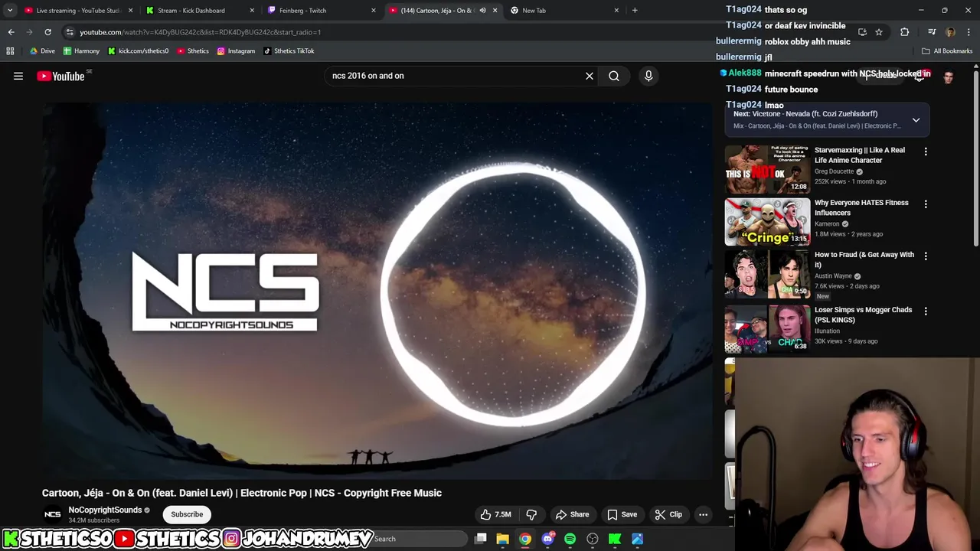Dislike the video with thumbs down
The width and height of the screenshot is (980, 551).
click(531, 514)
